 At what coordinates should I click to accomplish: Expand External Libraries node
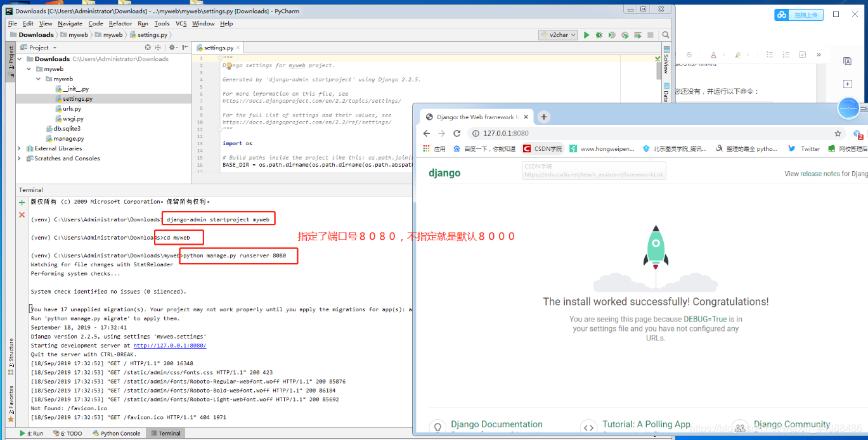point(20,148)
